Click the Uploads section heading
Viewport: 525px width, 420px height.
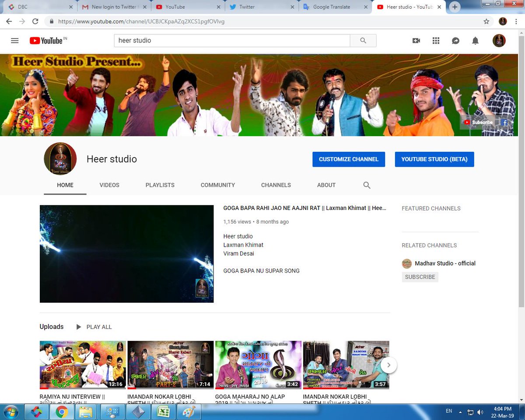point(52,327)
